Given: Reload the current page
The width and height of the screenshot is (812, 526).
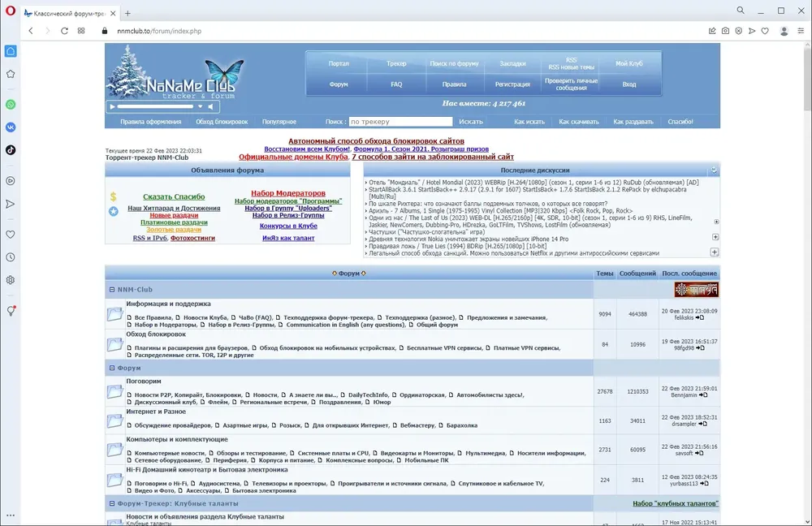Looking at the screenshot, I should coord(64,31).
